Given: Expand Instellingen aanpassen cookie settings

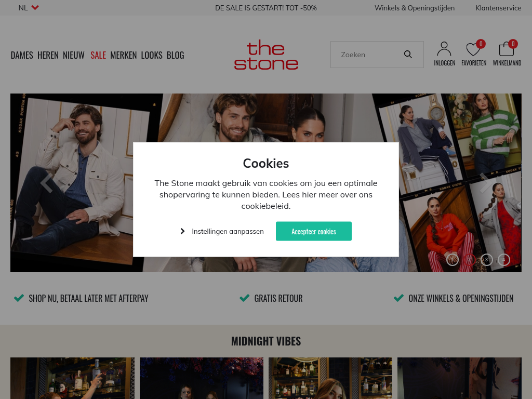Looking at the screenshot, I should [222, 231].
